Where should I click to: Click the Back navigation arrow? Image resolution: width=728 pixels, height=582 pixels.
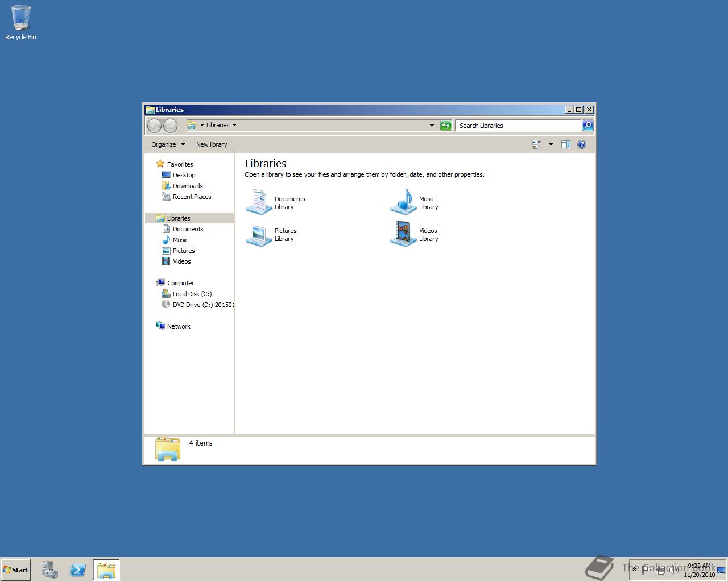(x=154, y=126)
